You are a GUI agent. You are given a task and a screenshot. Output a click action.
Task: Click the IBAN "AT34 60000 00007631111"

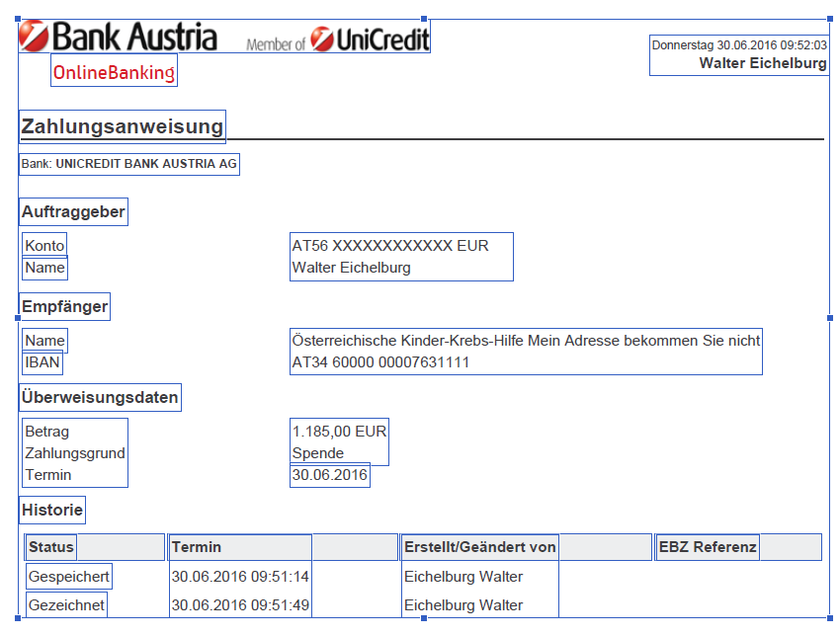380,361
